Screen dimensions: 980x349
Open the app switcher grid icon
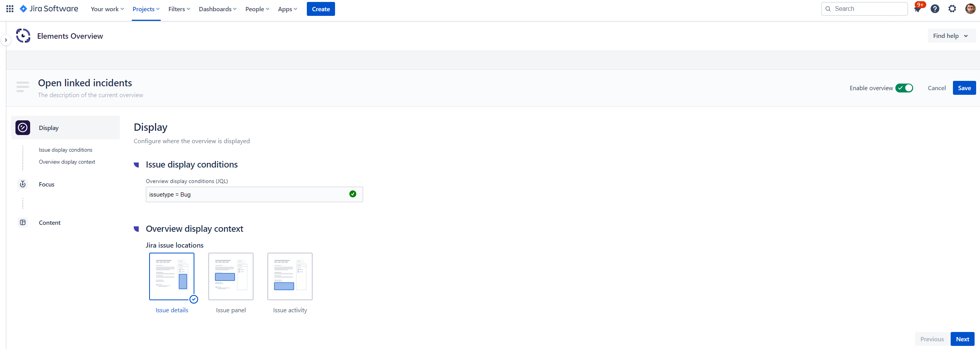point(10,9)
